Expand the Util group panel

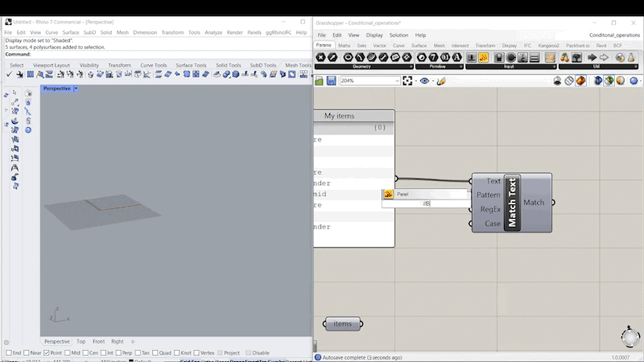636,67
